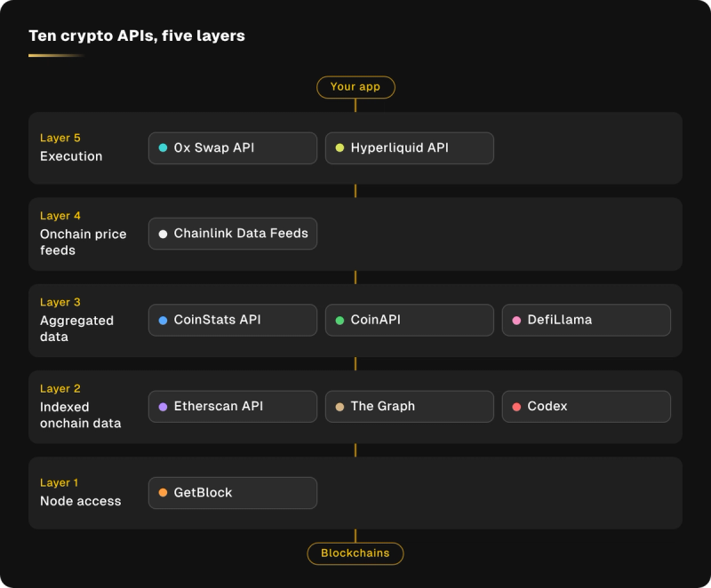Click the title 'Ten crypto APIs, five layers'
711x588 pixels.
click(x=137, y=36)
